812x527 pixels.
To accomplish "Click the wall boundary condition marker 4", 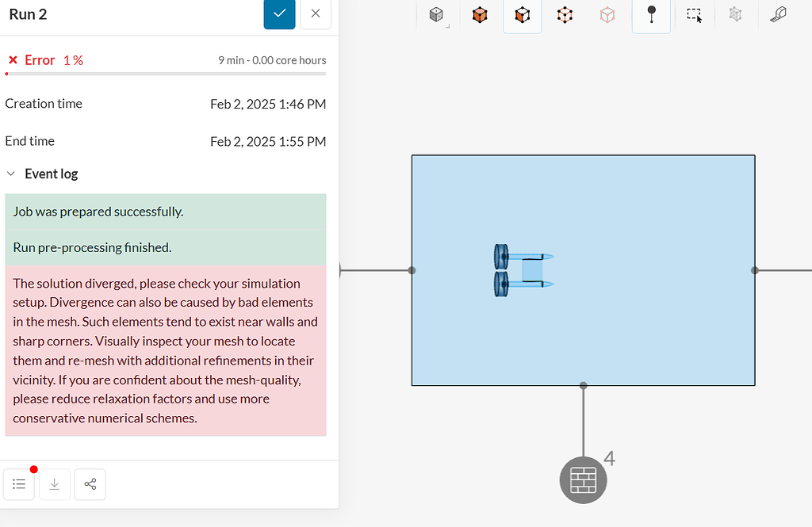I will (x=583, y=479).
